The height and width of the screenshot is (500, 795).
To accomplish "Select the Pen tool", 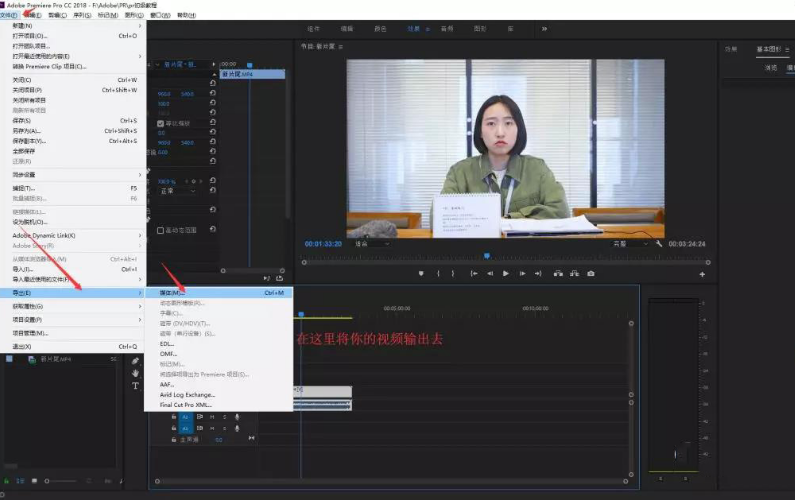I will [135, 361].
